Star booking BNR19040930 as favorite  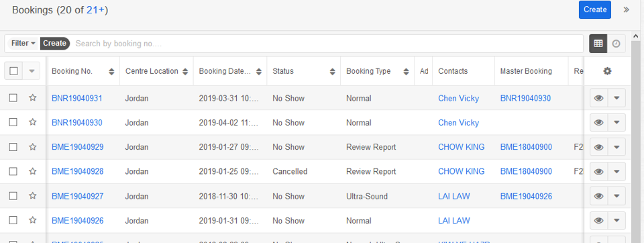coord(33,122)
